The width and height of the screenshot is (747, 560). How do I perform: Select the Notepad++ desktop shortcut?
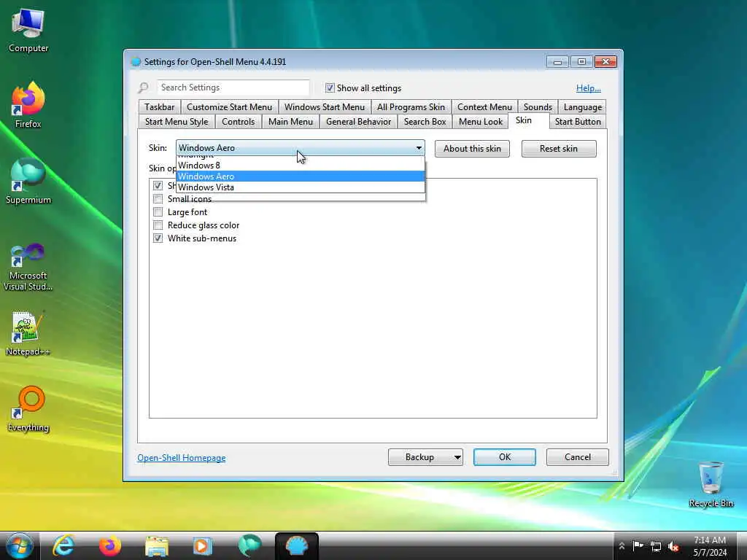point(28,333)
